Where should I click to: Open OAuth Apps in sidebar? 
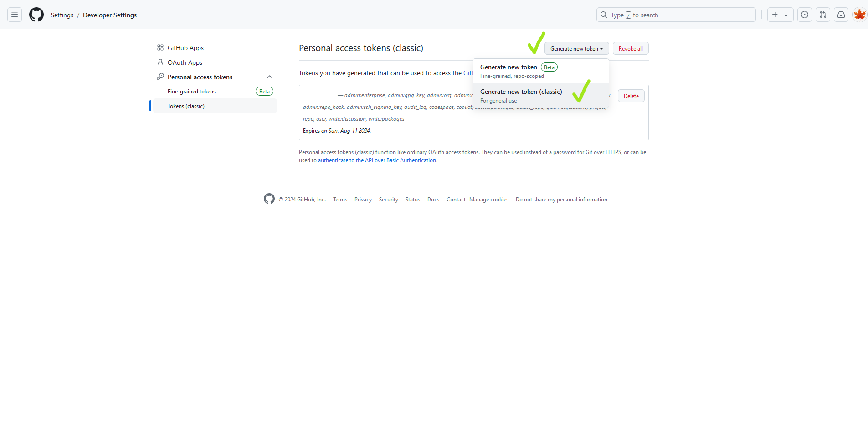click(x=185, y=62)
